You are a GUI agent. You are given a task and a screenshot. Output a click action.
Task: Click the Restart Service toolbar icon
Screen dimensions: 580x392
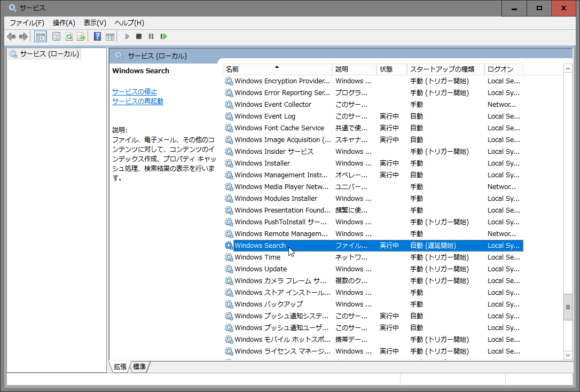[164, 36]
